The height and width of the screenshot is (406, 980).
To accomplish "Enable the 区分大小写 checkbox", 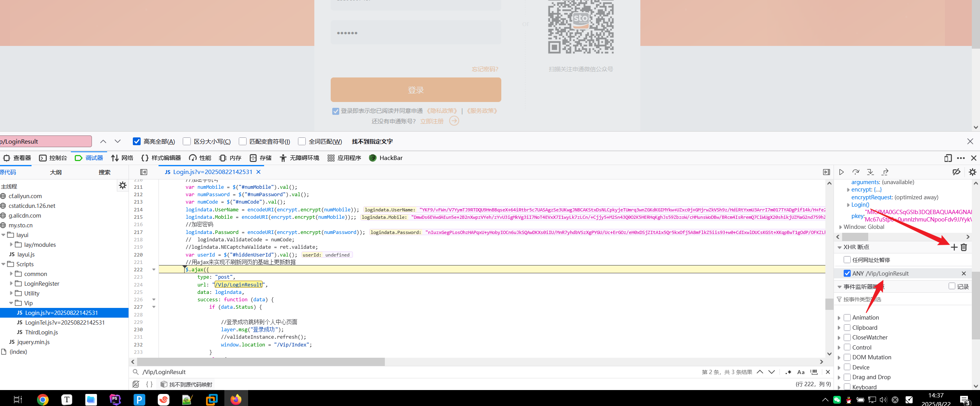I will coord(187,141).
